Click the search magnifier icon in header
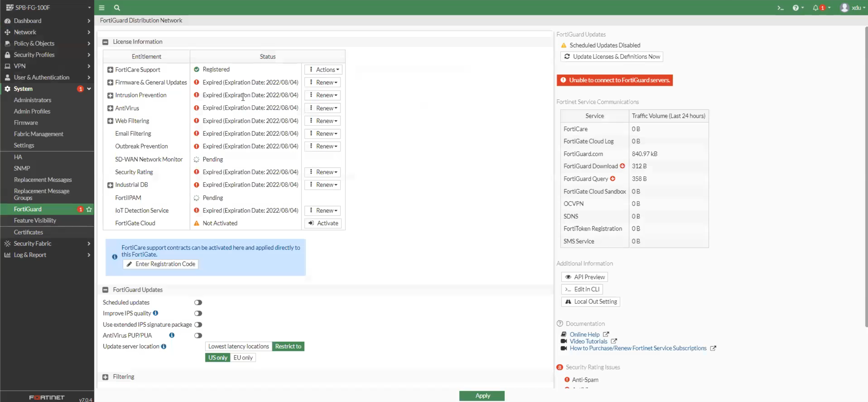Image resolution: width=868 pixels, height=402 pixels. tap(117, 8)
